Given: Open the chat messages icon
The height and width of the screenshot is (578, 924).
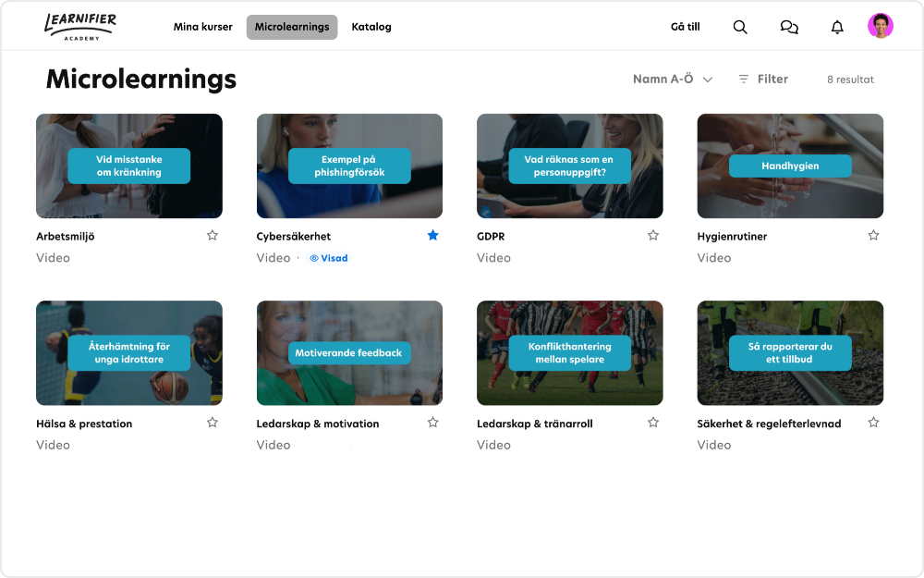Looking at the screenshot, I should coord(789,27).
